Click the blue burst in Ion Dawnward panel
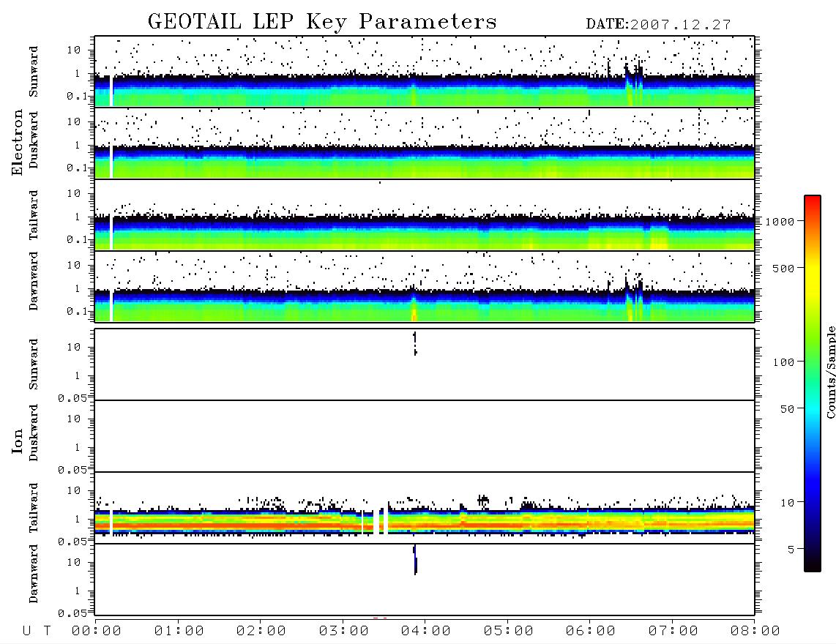This screenshot has width=836, height=644. coord(415,560)
